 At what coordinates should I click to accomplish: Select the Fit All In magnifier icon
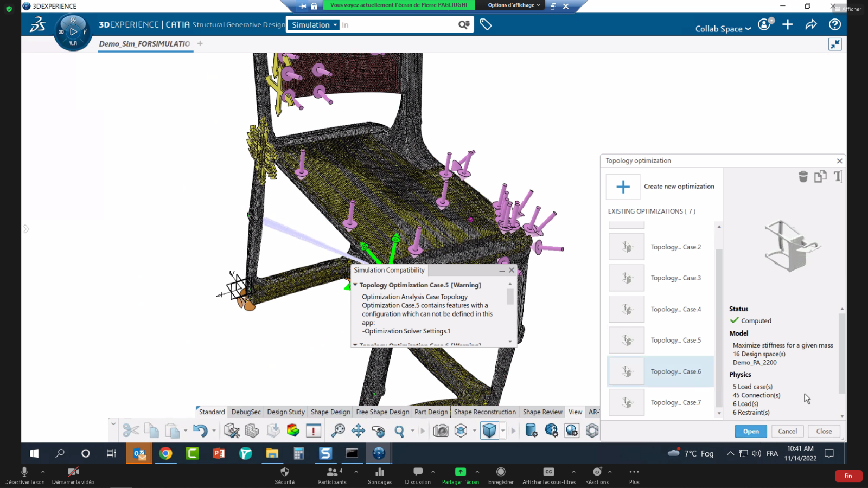338,431
